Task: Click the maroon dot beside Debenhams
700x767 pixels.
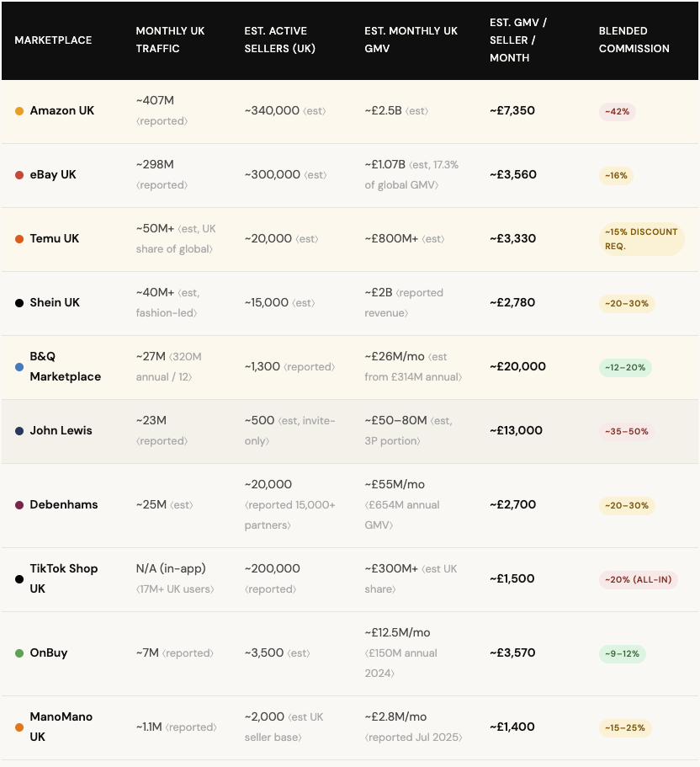Action: point(19,505)
